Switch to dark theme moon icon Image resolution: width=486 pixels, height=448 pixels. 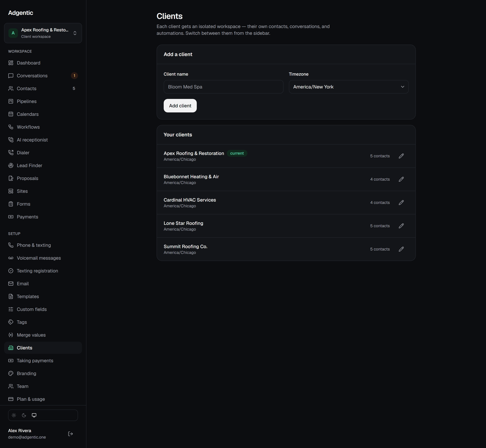click(x=24, y=415)
